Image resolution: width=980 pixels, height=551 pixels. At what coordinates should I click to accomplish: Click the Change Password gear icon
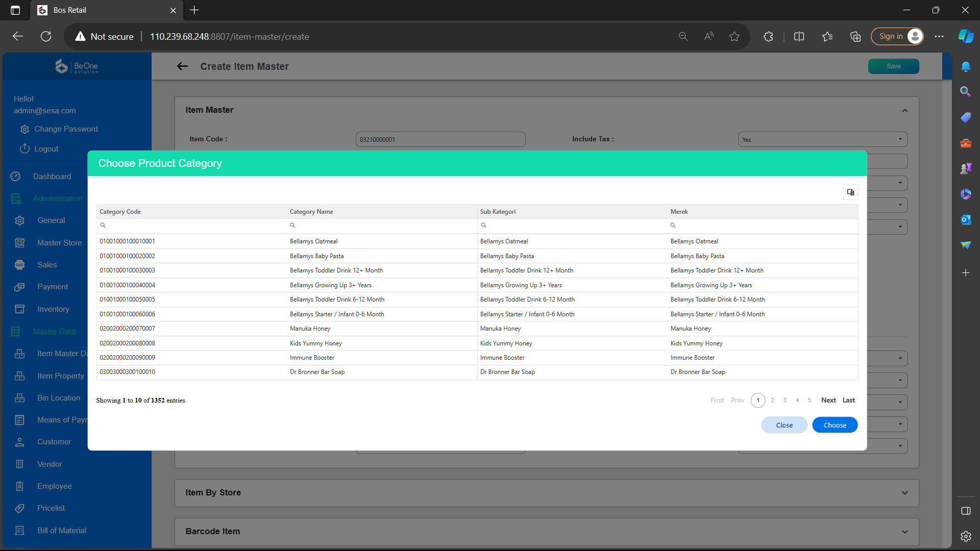click(24, 130)
